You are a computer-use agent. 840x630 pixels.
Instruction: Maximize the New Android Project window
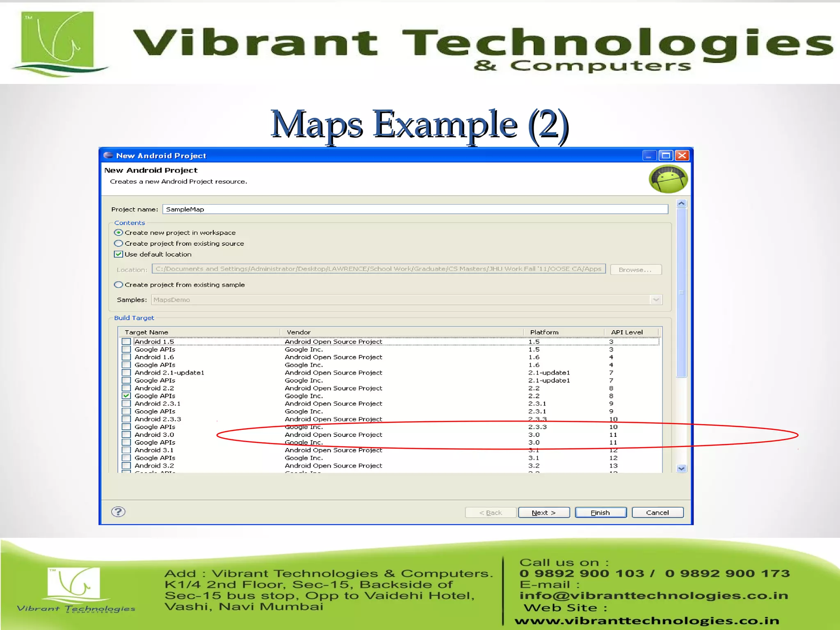(666, 155)
